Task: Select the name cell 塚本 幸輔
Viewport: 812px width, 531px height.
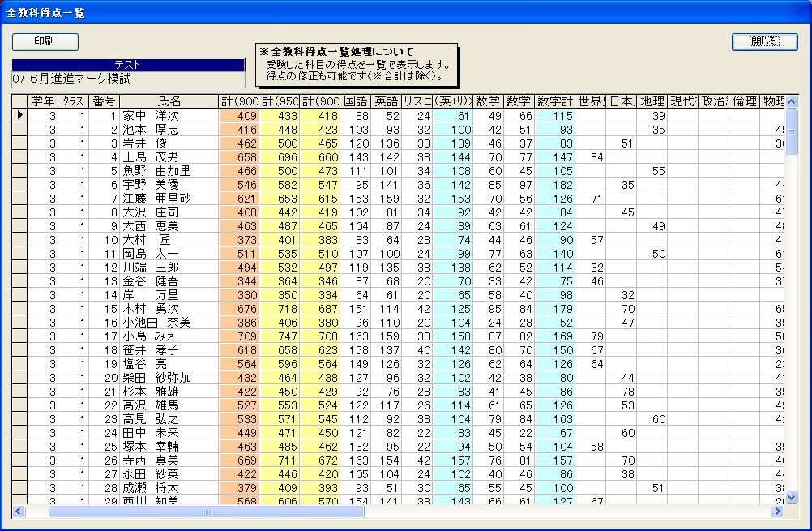Action: (169, 447)
